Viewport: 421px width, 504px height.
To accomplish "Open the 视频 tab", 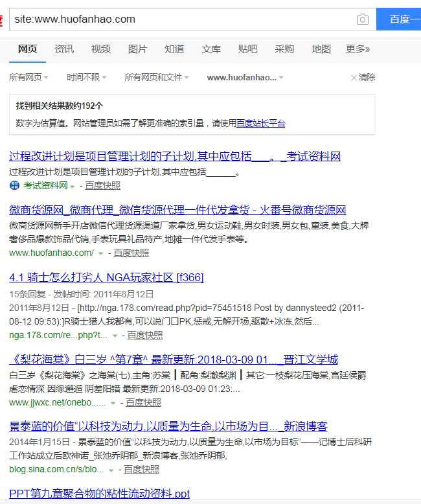I will tap(101, 49).
